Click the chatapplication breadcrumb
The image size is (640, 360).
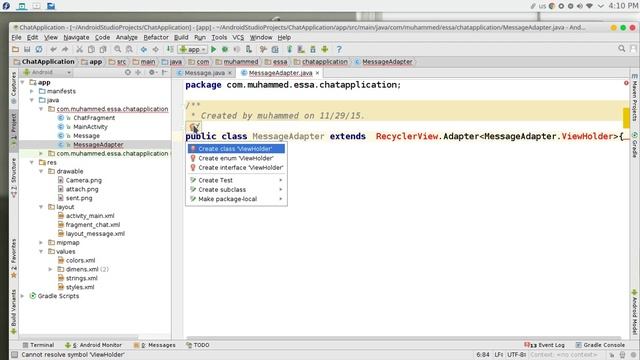324,62
